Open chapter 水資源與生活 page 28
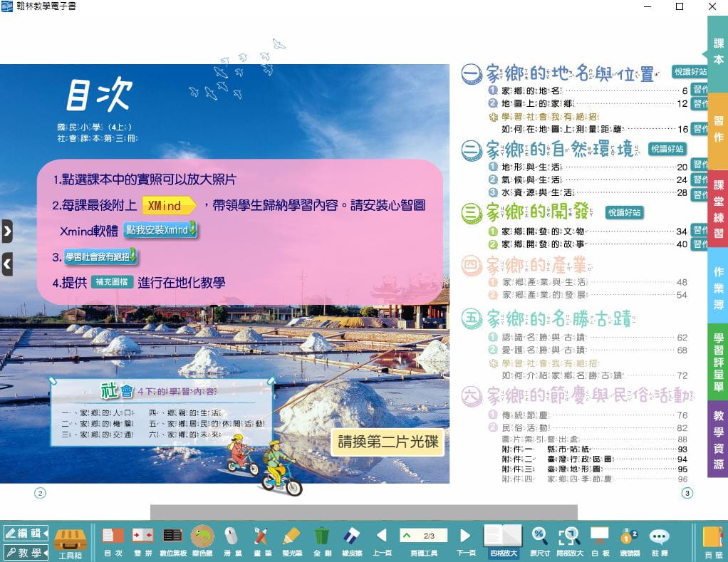Screen dimensions: 728x562 [x=588, y=192]
